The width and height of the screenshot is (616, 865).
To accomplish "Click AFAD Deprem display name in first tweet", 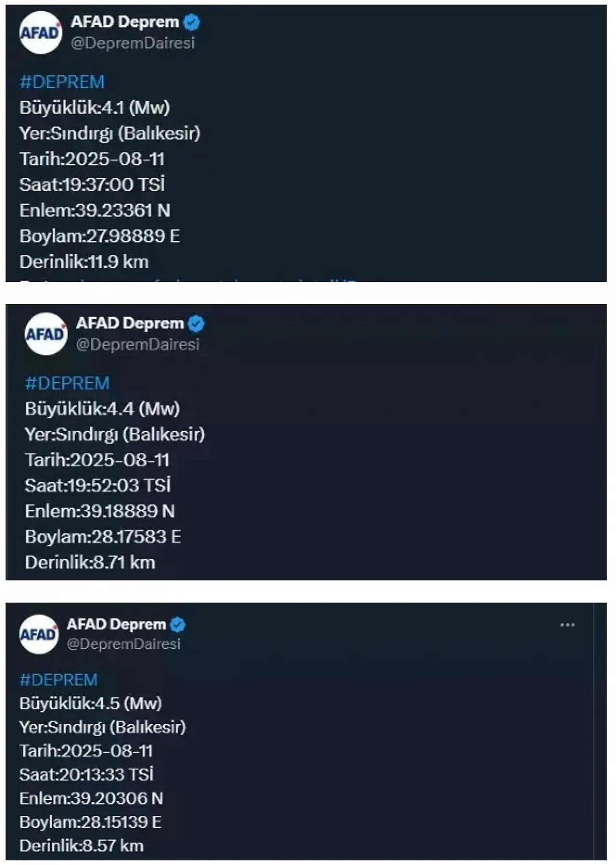I will click(x=125, y=22).
